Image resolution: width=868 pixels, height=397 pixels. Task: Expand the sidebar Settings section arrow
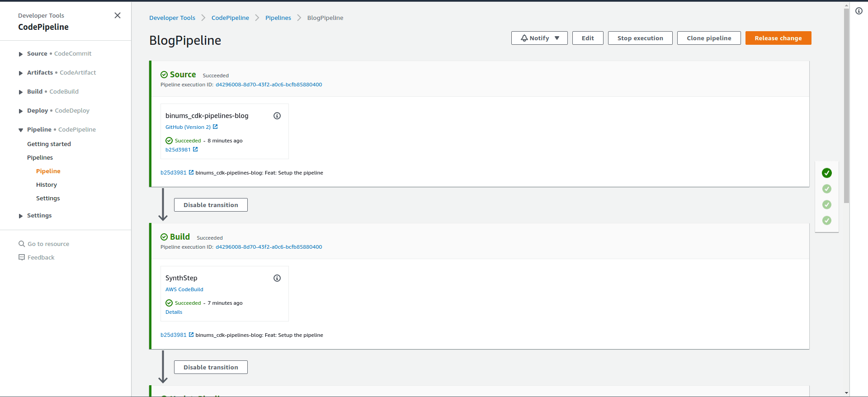(x=21, y=216)
